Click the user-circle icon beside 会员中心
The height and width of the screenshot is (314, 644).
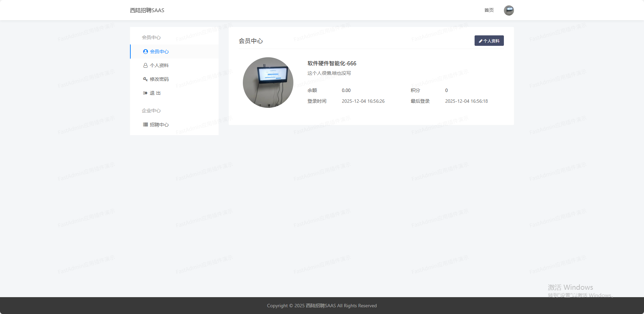coord(146,52)
